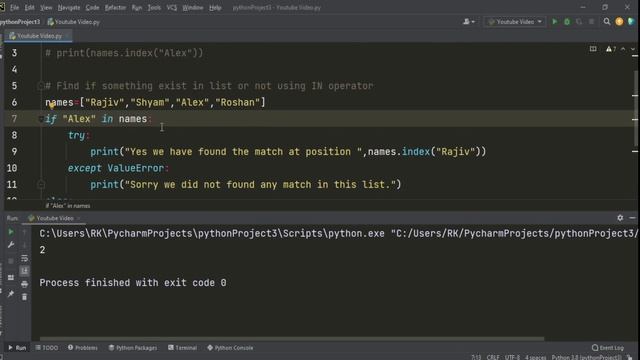Open the Terminal tool window
This screenshot has height=360, width=640.
(182, 348)
